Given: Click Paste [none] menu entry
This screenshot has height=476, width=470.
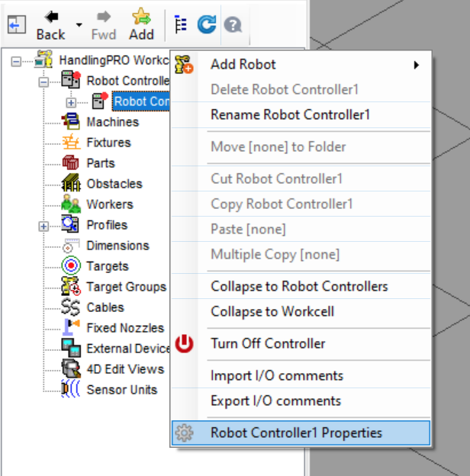Looking at the screenshot, I should coord(301,229).
